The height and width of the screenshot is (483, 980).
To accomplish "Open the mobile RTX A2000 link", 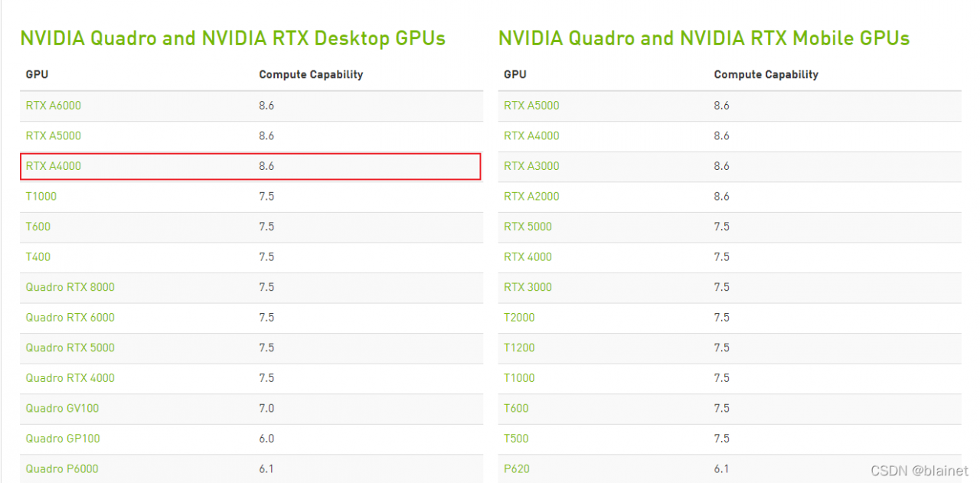I will pos(531,196).
